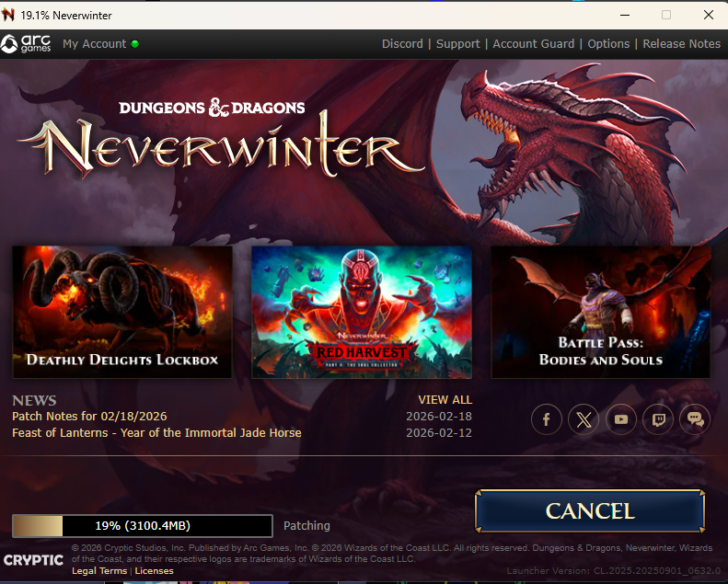
Task: Click the Cryptic studio logo
Action: 33,559
